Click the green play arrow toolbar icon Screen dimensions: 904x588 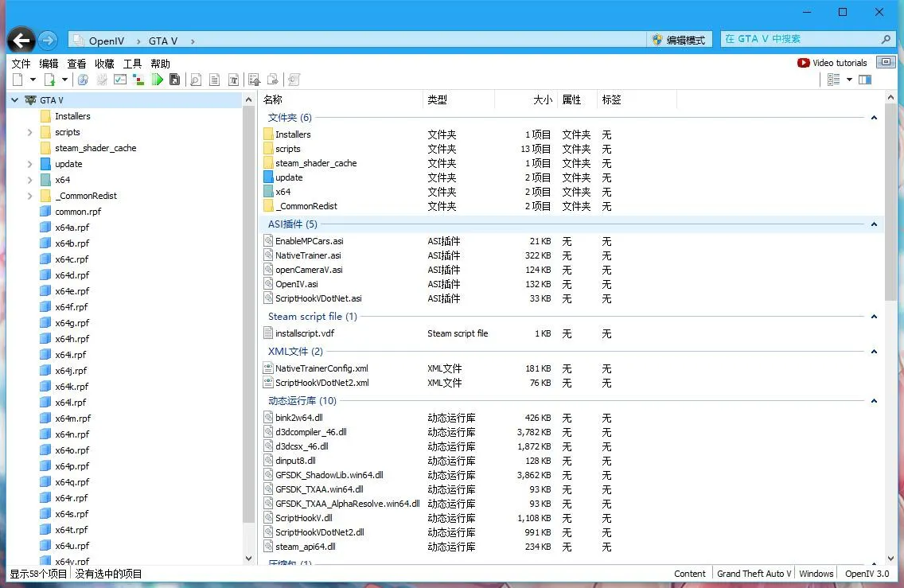(157, 80)
